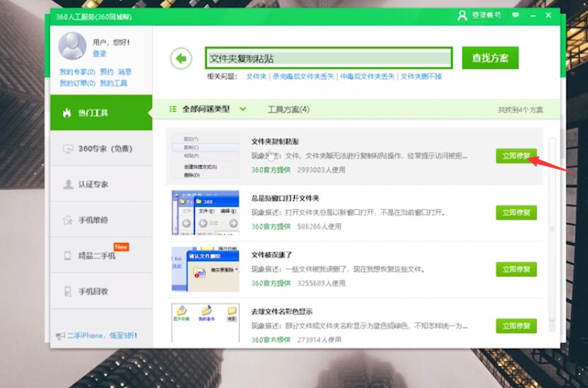Open 我的专家(0) link
Viewport: 588px width, 388px height.
(x=77, y=71)
